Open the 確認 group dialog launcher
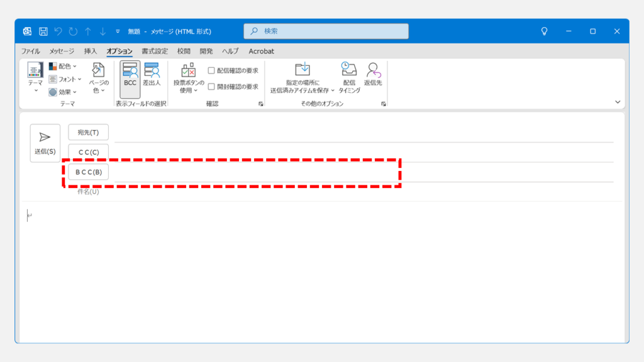Screen dimensions: 644x362 coord(261,104)
